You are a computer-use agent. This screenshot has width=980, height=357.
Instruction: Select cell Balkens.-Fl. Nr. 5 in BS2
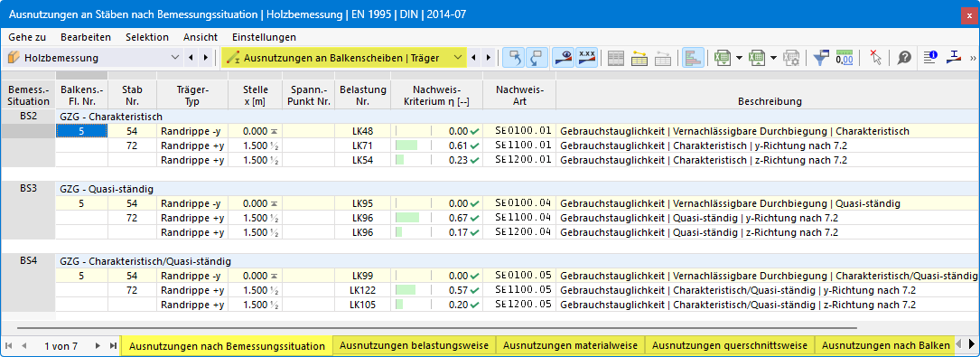(x=81, y=131)
